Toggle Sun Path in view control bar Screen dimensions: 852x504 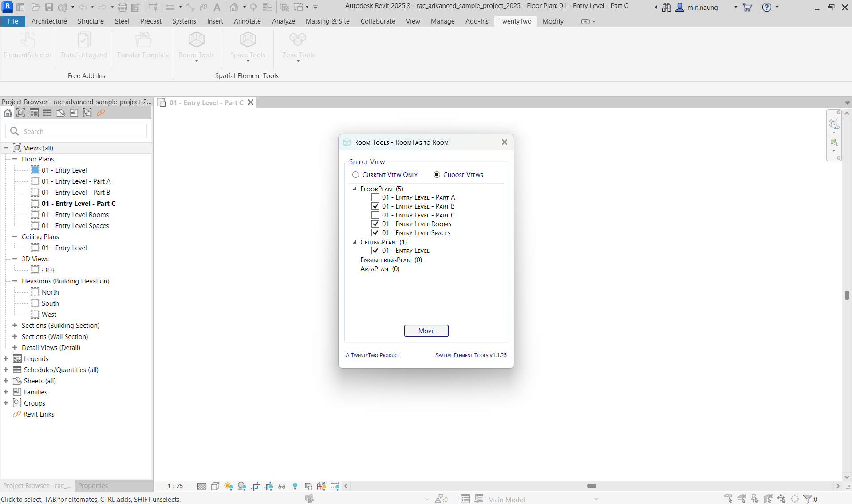pyautogui.click(x=229, y=486)
